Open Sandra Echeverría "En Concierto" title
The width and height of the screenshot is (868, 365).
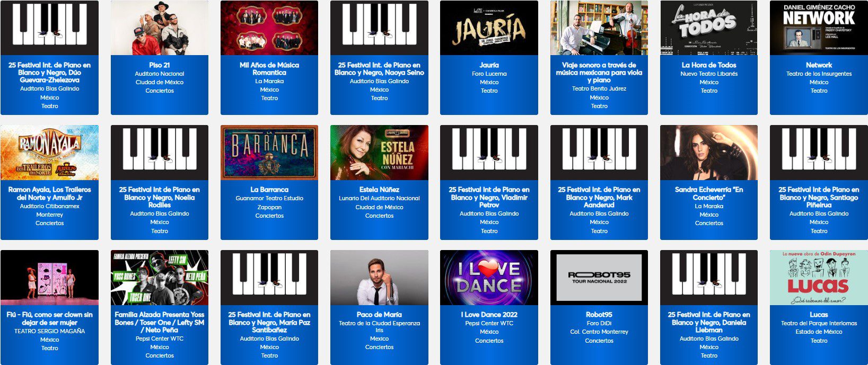pyautogui.click(x=709, y=193)
